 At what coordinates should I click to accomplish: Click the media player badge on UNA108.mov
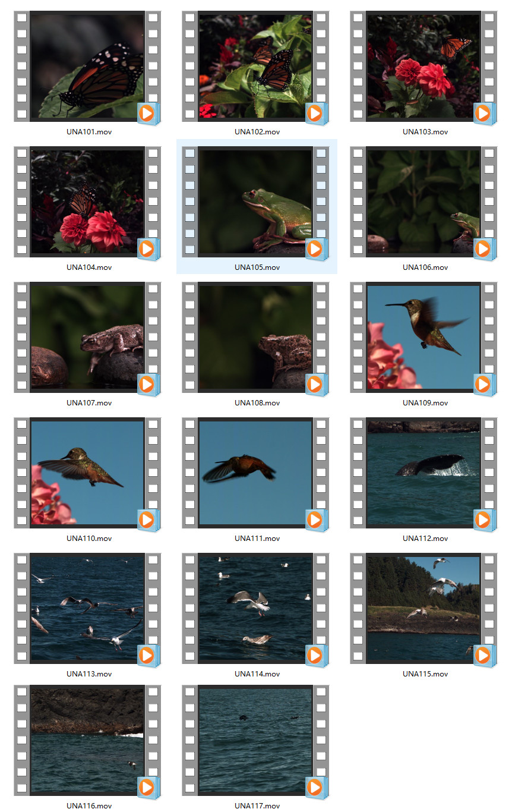(317, 385)
